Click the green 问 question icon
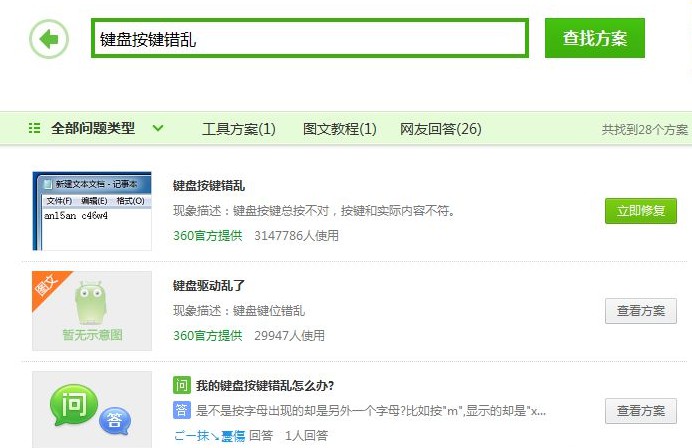Viewport: 692px width, 448px height. coord(181,386)
